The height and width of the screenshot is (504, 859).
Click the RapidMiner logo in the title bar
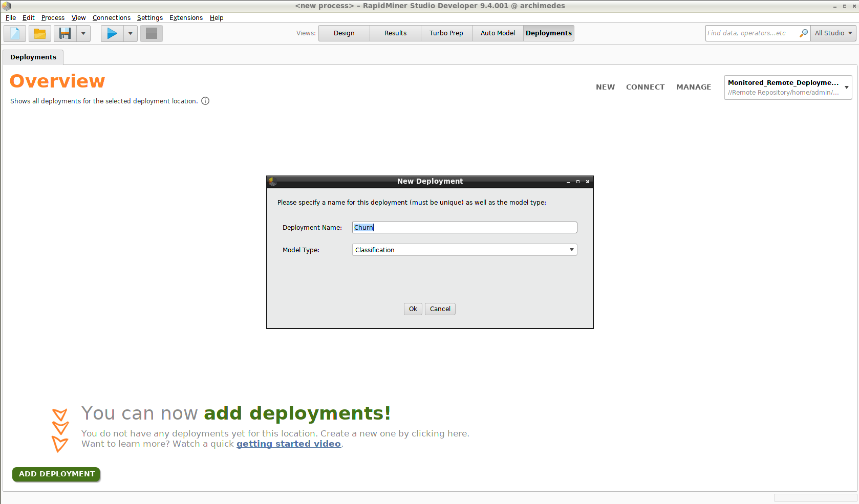pyautogui.click(x=6, y=6)
